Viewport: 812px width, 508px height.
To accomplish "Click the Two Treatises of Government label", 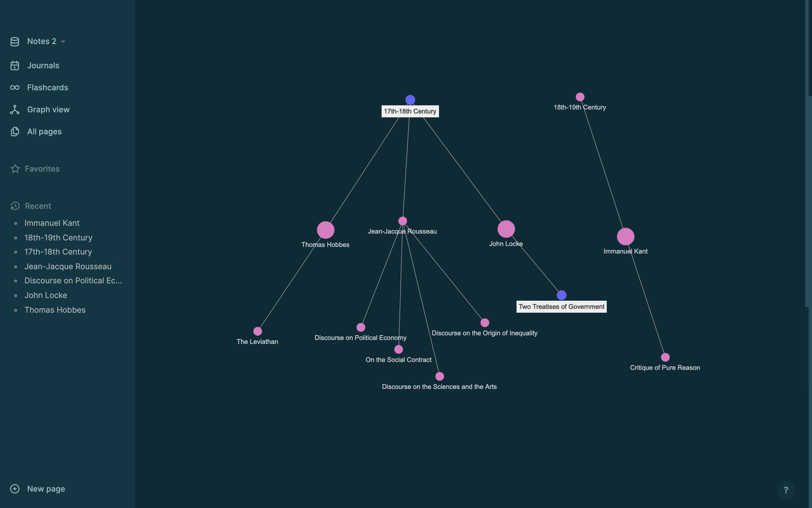I will [561, 307].
